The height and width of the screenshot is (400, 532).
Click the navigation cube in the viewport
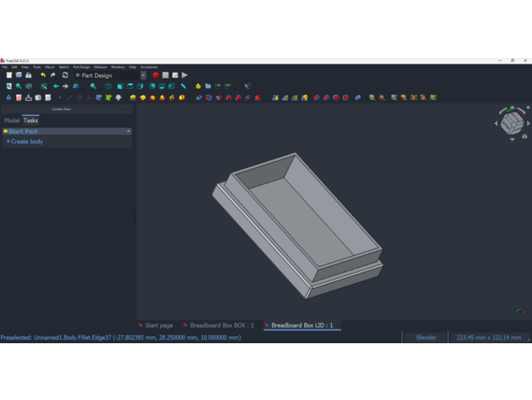511,124
